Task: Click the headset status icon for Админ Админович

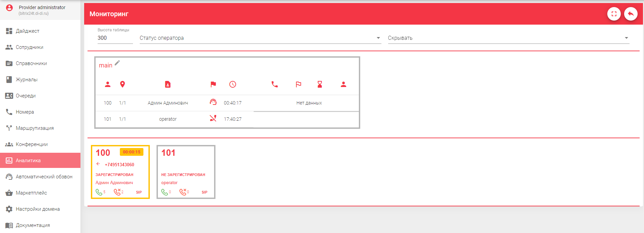Action: coord(213,102)
